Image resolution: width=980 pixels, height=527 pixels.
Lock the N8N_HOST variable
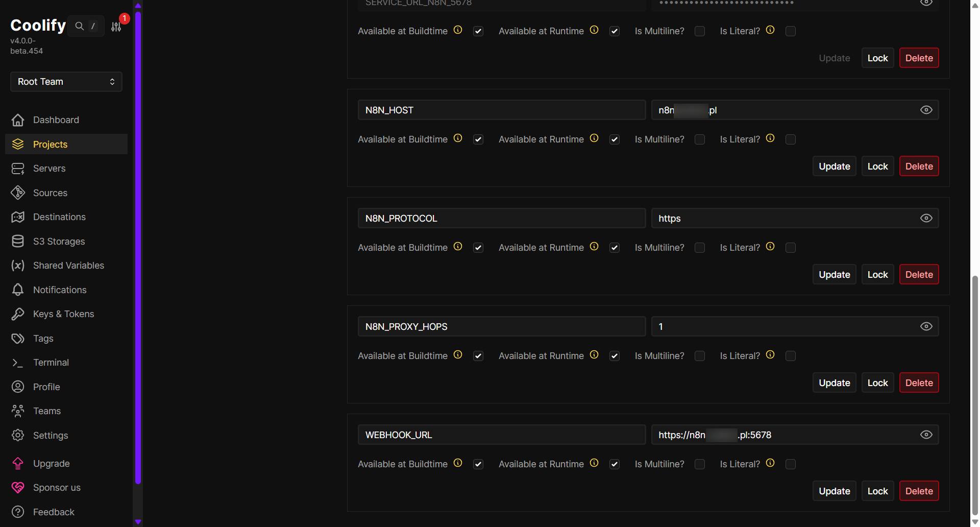point(878,166)
